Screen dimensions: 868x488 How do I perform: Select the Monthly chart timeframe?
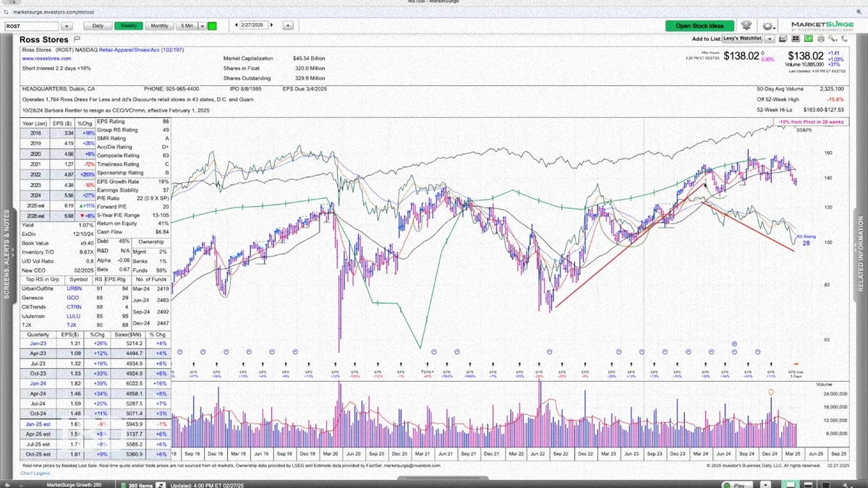click(158, 25)
